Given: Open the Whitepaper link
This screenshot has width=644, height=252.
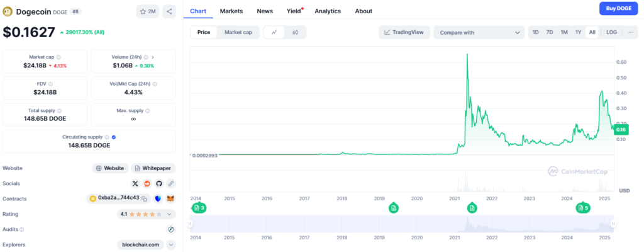Looking at the screenshot, I should [154, 168].
